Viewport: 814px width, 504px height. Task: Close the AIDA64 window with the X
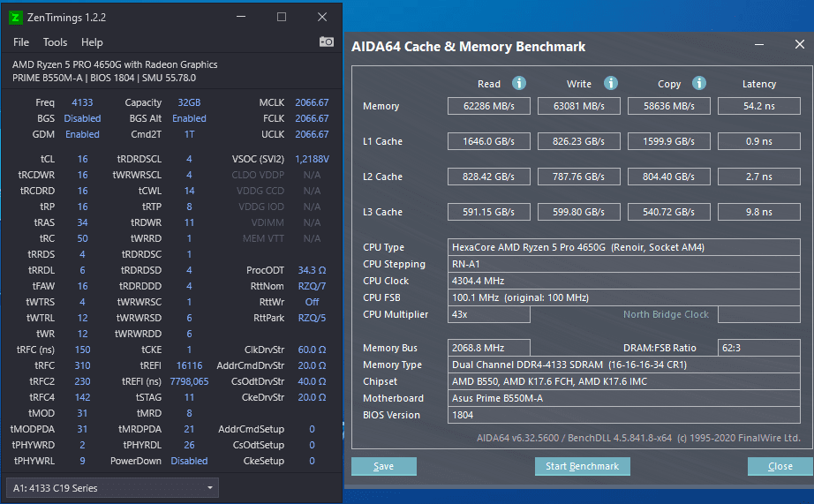(x=800, y=45)
